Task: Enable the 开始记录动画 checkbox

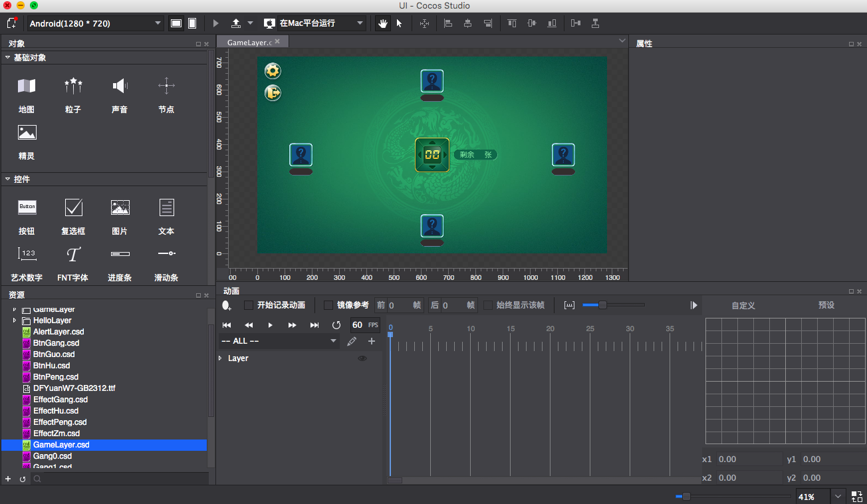Action: 249,305
